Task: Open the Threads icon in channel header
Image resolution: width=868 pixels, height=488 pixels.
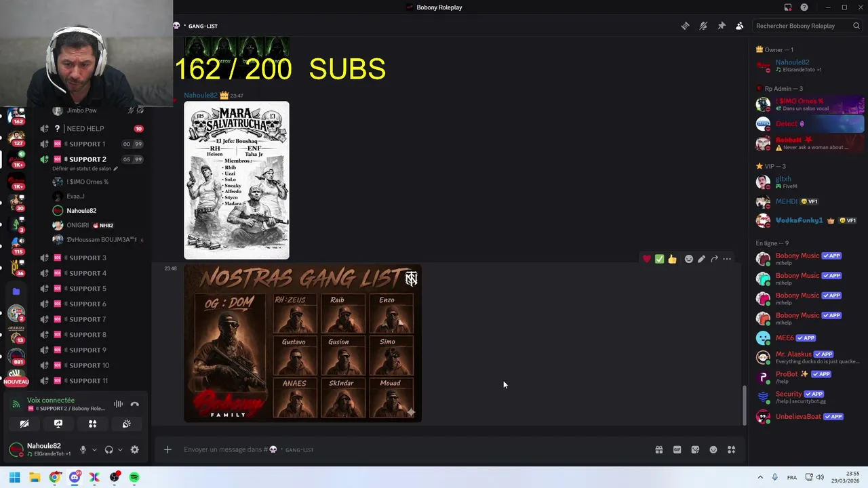Action: (685, 26)
